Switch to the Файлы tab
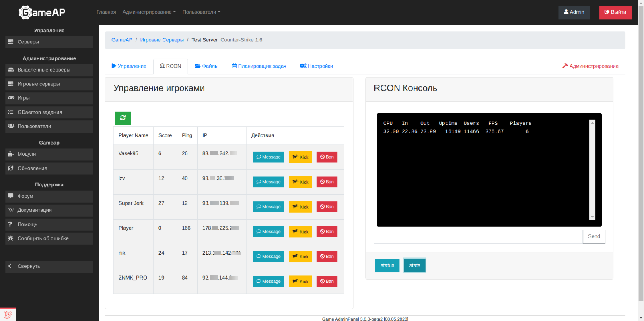 pos(207,66)
